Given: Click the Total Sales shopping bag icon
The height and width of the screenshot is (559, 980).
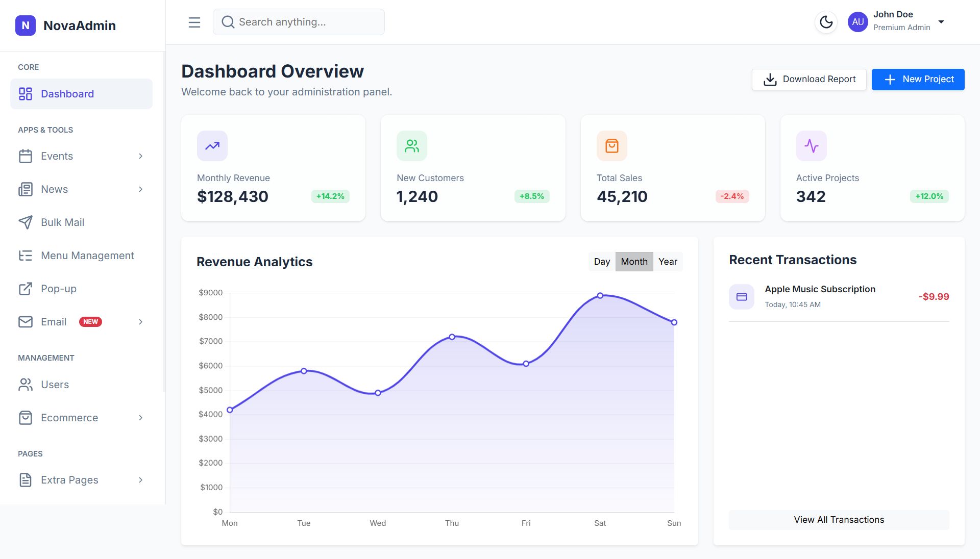Looking at the screenshot, I should pyautogui.click(x=611, y=146).
